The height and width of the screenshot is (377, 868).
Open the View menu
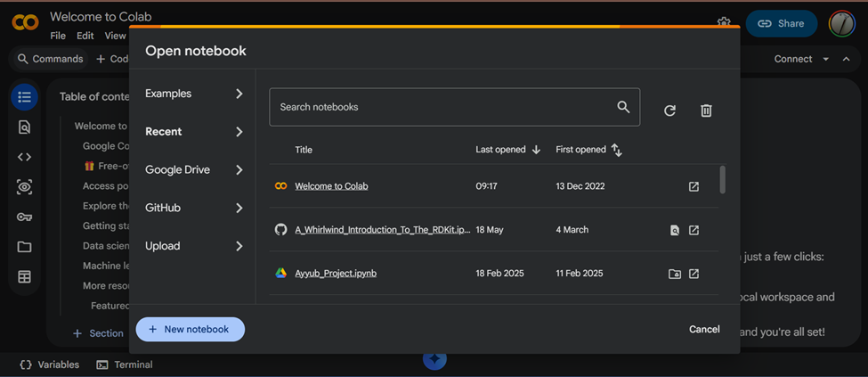115,36
